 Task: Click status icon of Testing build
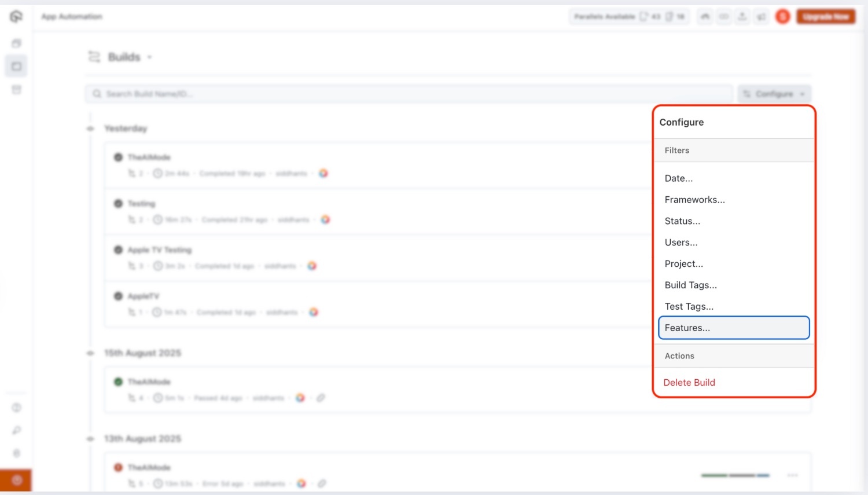click(x=118, y=204)
